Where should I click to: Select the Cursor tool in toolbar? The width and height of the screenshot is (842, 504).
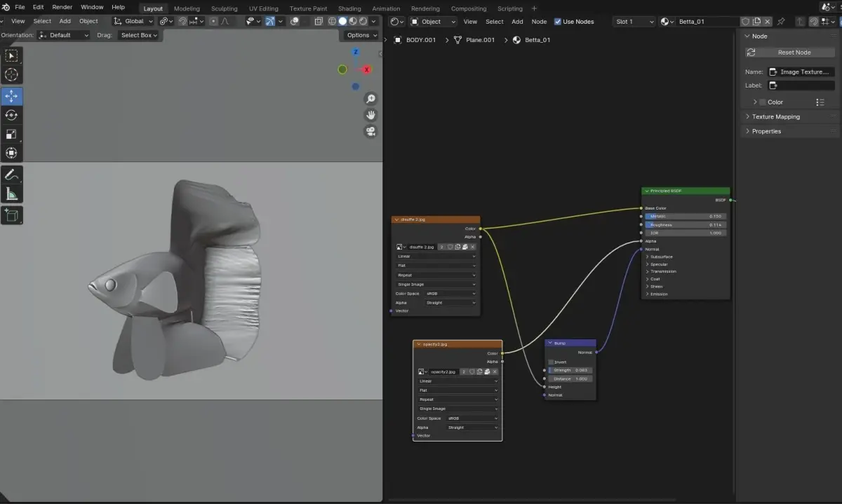(11, 74)
